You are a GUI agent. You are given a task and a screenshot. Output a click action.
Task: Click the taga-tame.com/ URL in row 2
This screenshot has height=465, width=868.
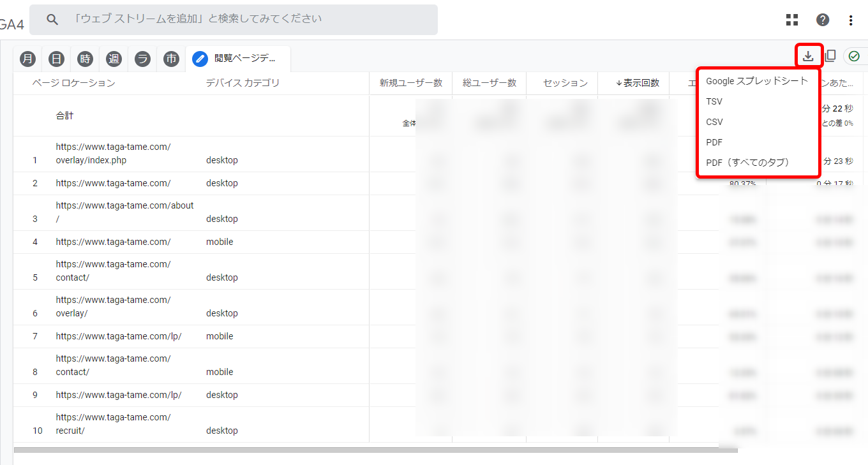pyautogui.click(x=113, y=183)
